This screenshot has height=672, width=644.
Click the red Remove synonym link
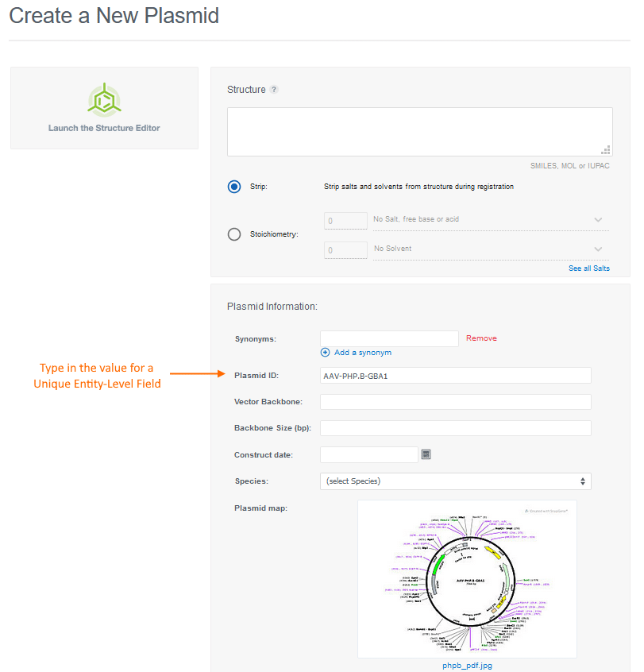click(481, 338)
